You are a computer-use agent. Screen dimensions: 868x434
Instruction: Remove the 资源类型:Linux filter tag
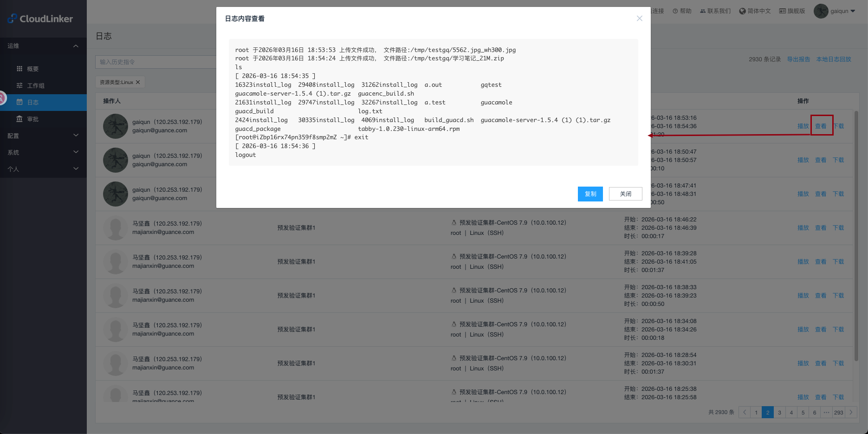tap(138, 82)
